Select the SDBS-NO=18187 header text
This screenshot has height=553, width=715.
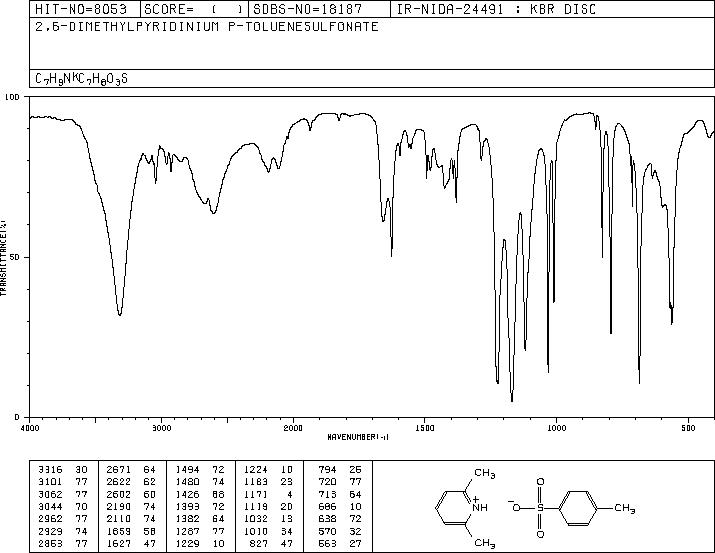[307, 9]
